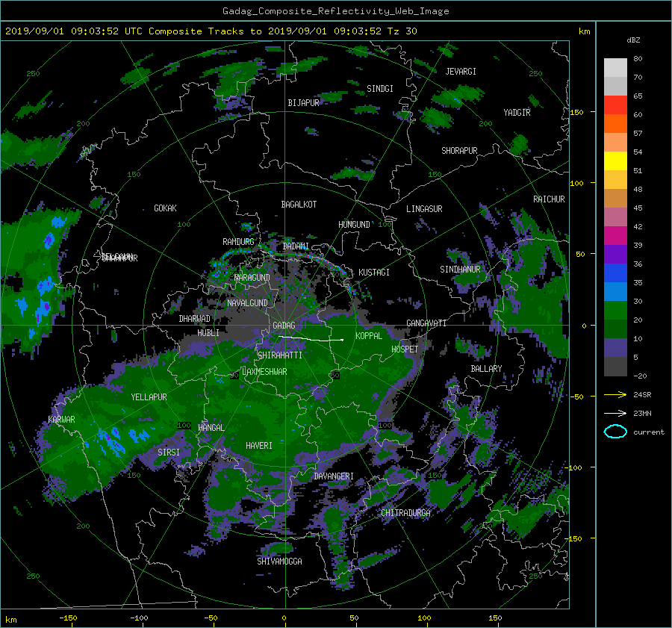Click the GANGAVATI city label

coord(426,323)
